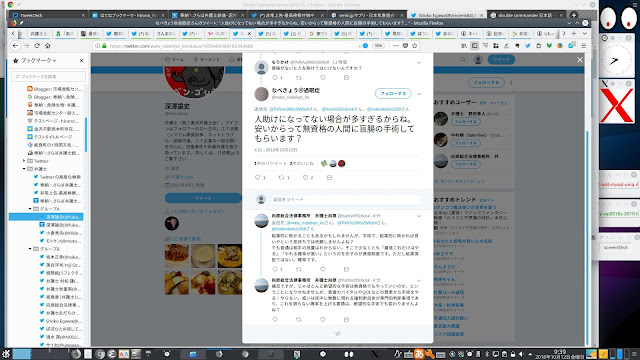Switch to はてなブックマーク tab in Chrome
Image resolution: width=640 pixels, height=360 pixels.
click(127, 15)
